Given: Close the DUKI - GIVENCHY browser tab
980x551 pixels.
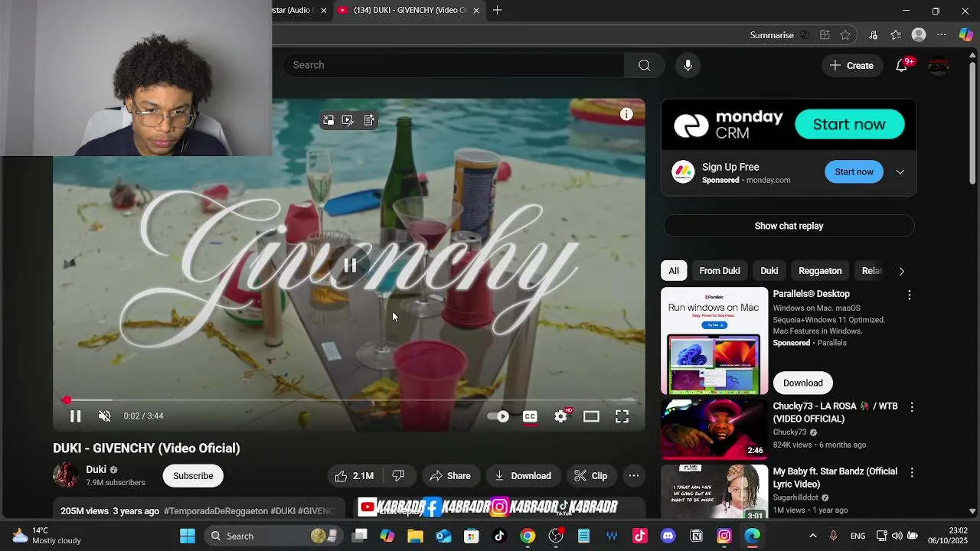Looking at the screenshot, I should click(x=476, y=10).
